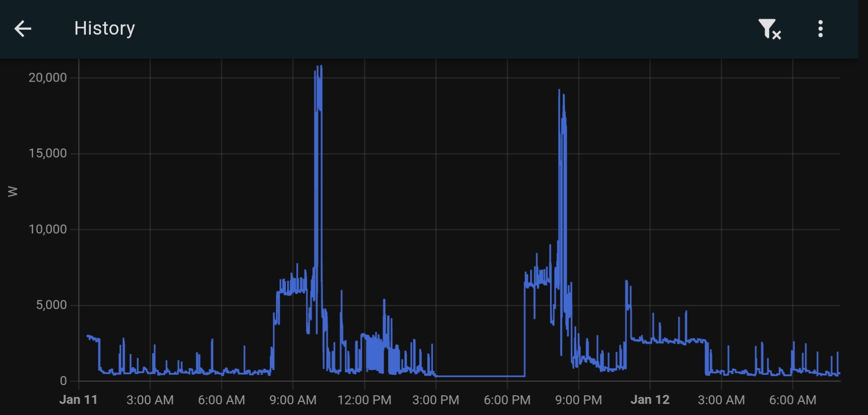Go back using the arrow icon
The height and width of the screenshot is (415, 868).
[23, 29]
